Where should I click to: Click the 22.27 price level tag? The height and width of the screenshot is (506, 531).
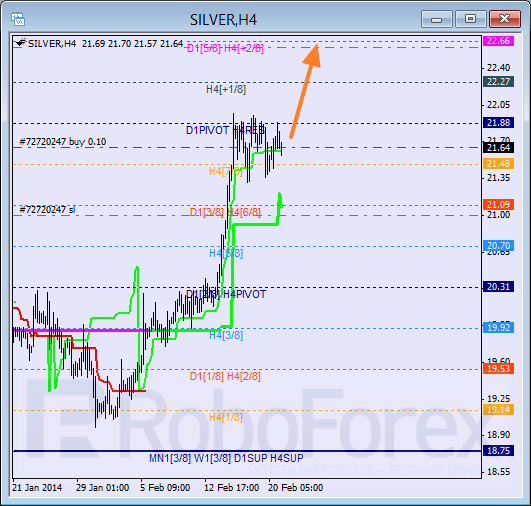pyautogui.click(x=498, y=82)
